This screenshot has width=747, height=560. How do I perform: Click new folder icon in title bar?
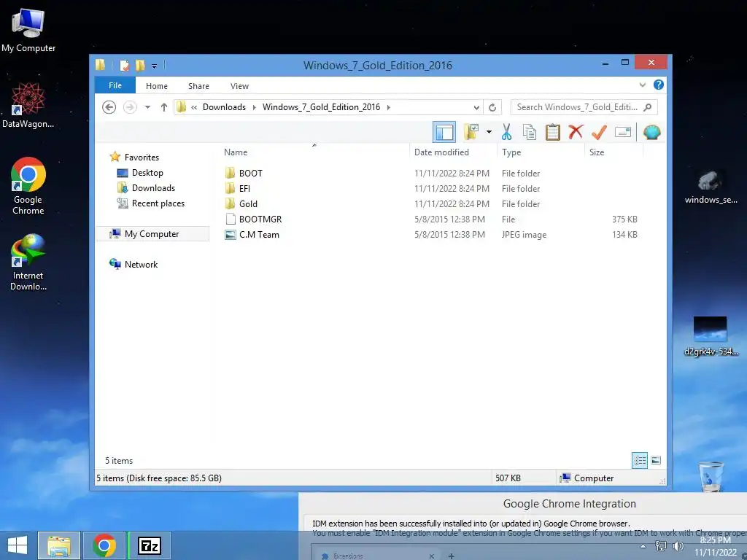(x=140, y=65)
